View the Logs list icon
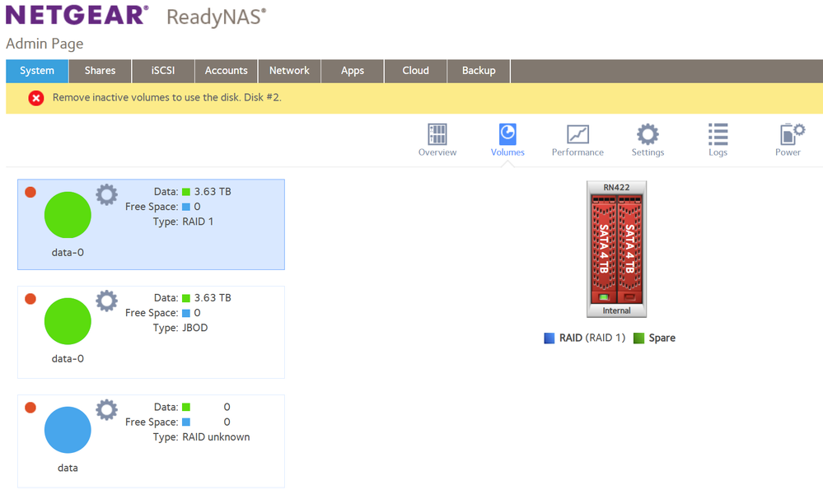This screenshot has width=823, height=504. (x=718, y=135)
